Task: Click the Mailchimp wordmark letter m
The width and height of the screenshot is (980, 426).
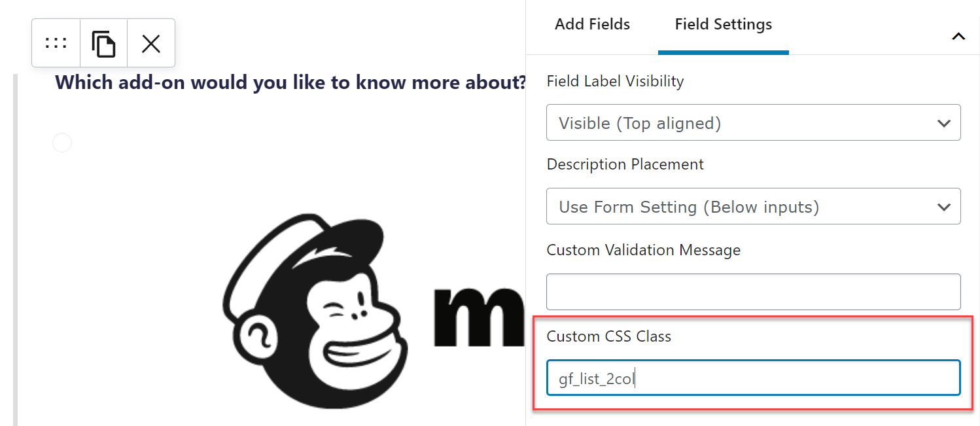Action: [x=479, y=317]
